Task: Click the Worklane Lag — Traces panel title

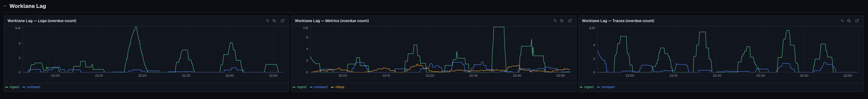Action: 618,21
